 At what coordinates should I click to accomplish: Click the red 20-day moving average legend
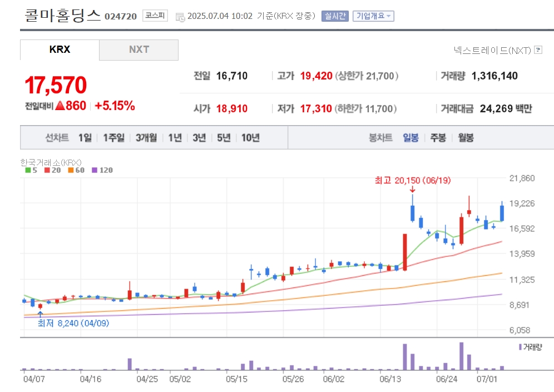[52, 170]
